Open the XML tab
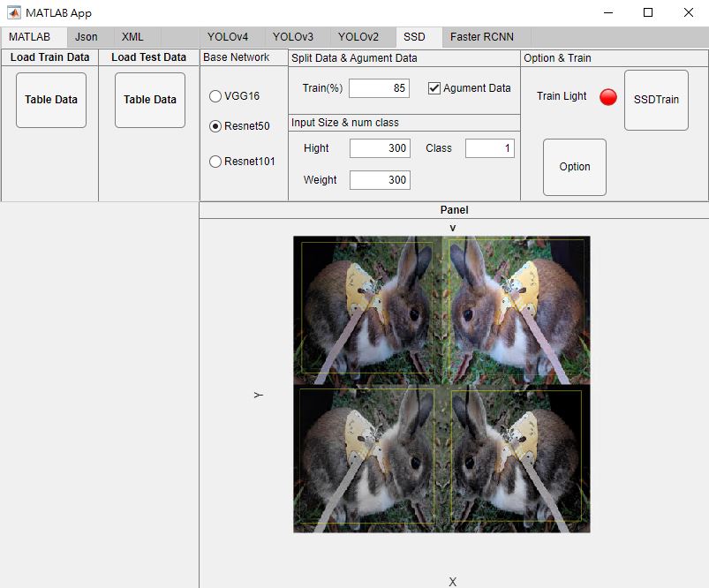Viewport: 709px width, 588px height. click(x=132, y=37)
